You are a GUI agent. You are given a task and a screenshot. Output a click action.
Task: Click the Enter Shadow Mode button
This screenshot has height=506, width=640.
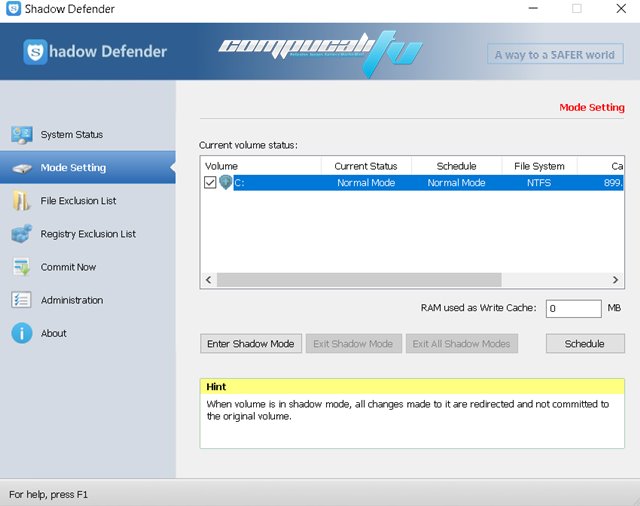pyautogui.click(x=251, y=344)
